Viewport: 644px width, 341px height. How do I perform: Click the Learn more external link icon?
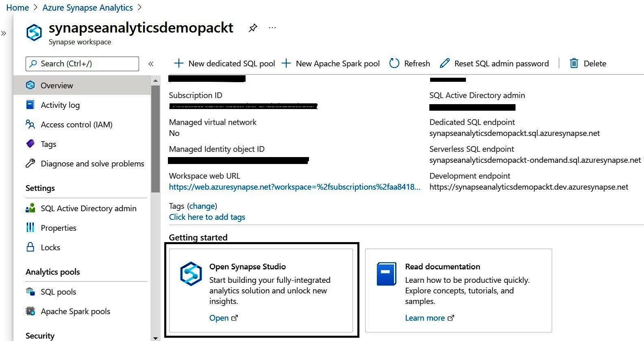[451, 318]
